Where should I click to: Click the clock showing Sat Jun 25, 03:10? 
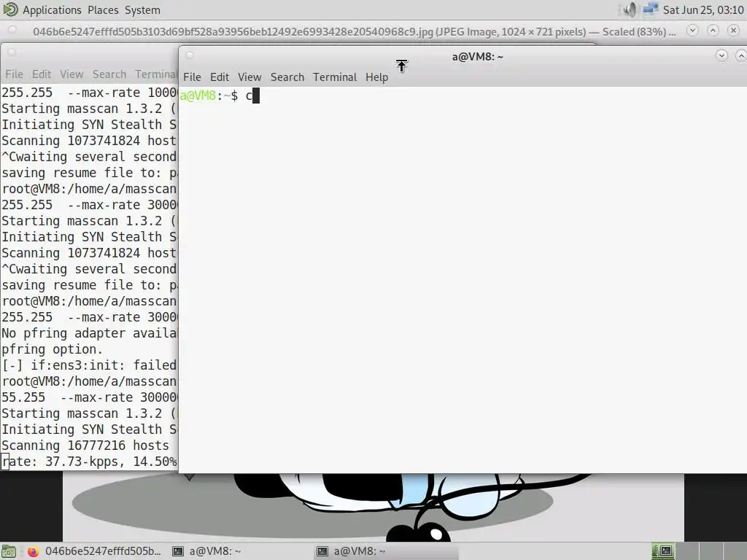point(703,10)
